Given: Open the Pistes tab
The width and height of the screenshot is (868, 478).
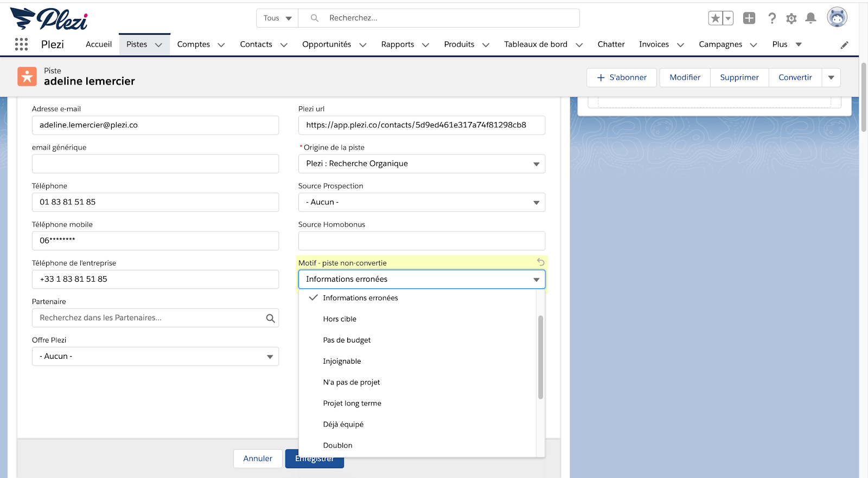Looking at the screenshot, I should (x=137, y=44).
